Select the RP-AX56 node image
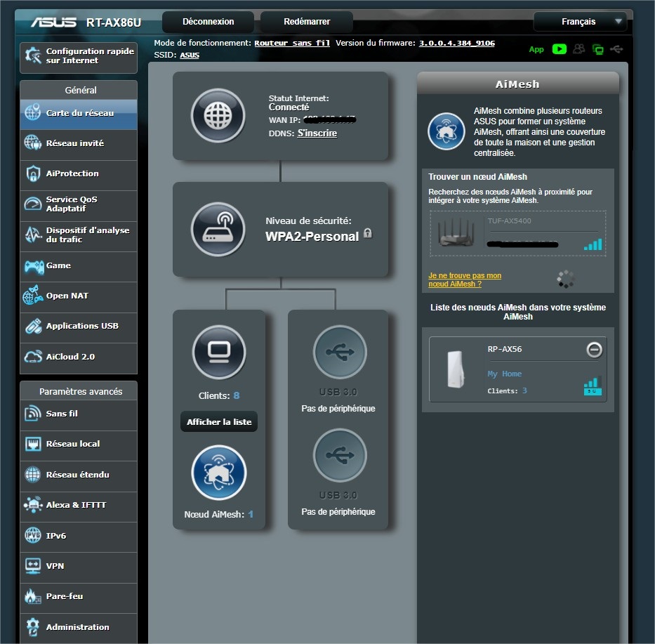Screen dimensions: 655x644 tap(456, 369)
